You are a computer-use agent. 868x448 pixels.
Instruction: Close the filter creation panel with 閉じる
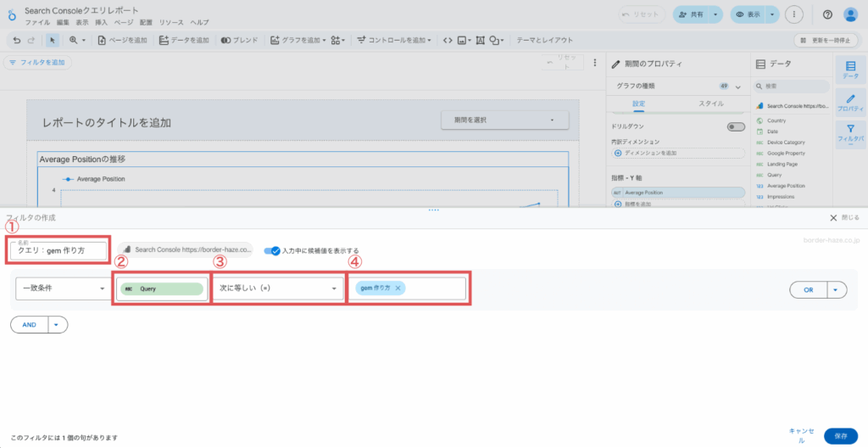click(844, 218)
